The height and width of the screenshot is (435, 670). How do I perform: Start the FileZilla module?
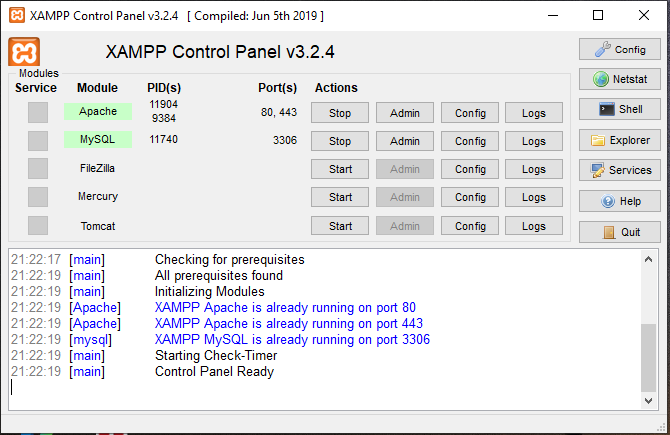coord(340,169)
